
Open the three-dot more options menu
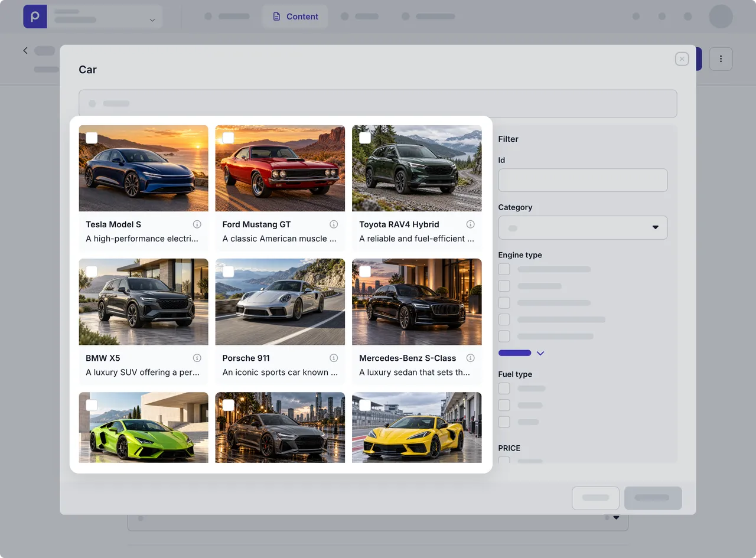[721, 59]
